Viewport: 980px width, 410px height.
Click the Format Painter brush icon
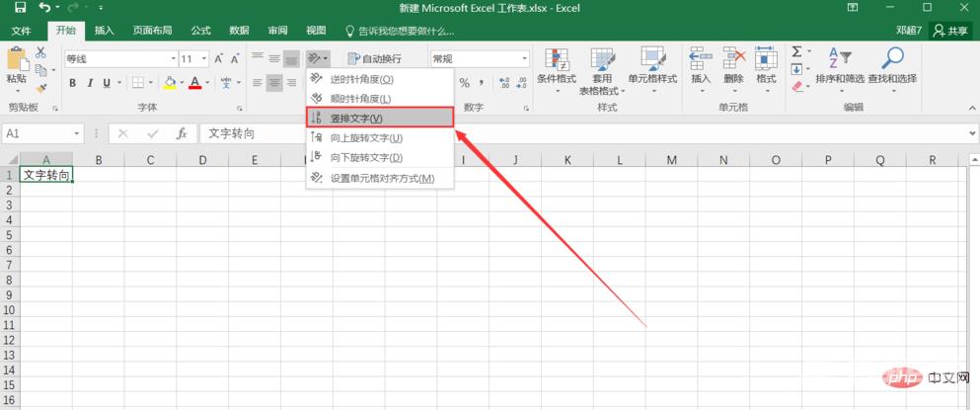point(40,87)
